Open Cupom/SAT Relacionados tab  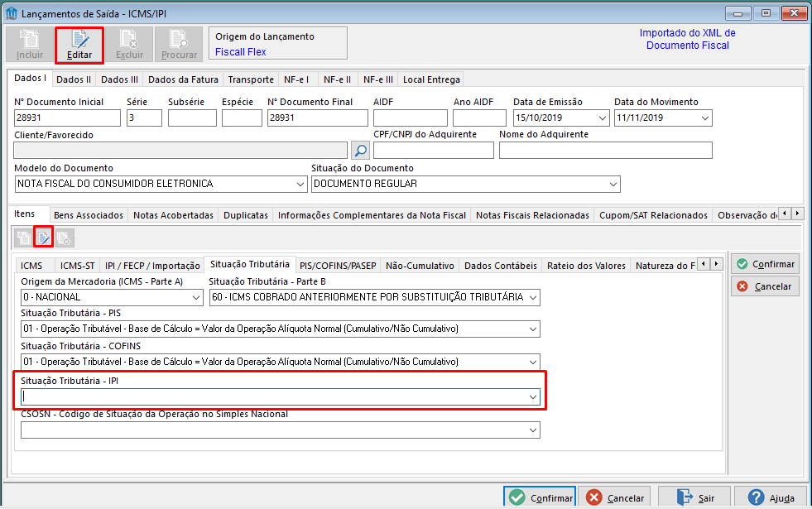tap(653, 215)
